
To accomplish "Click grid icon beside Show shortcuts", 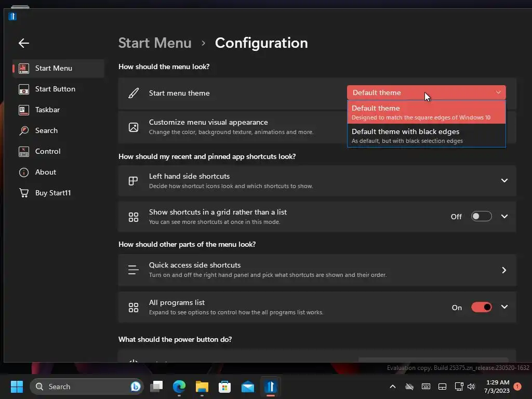I will point(134,217).
